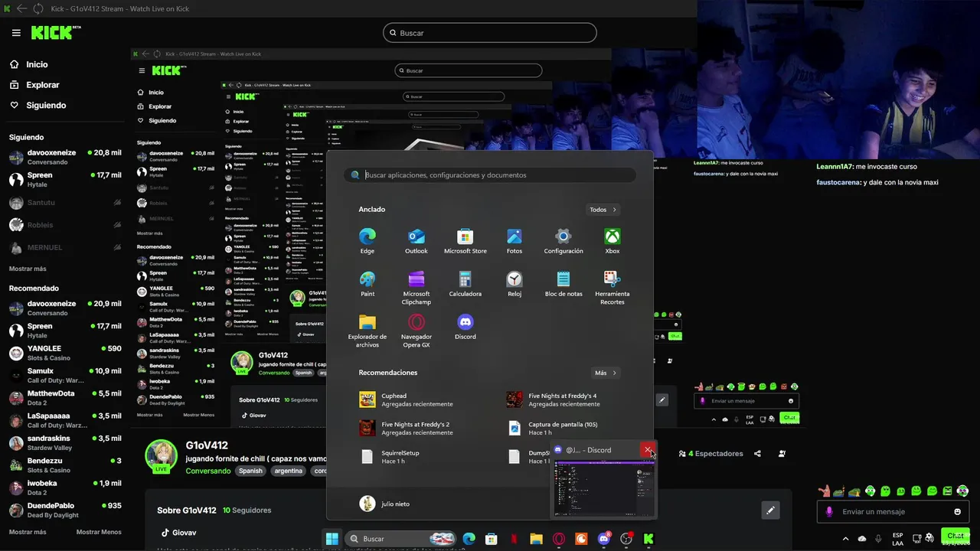Viewport: 980px width, 551px height.
Task: Click the Buscar field in outermost Kick header
Action: pyautogui.click(x=490, y=33)
